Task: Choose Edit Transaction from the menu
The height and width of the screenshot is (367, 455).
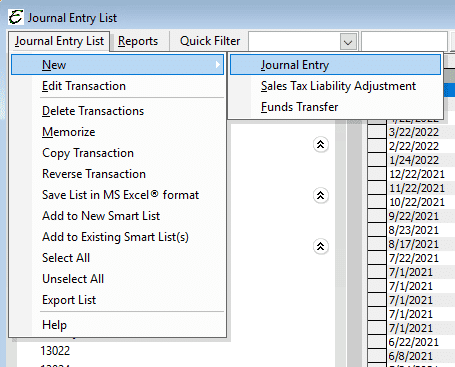Action: (x=118, y=86)
